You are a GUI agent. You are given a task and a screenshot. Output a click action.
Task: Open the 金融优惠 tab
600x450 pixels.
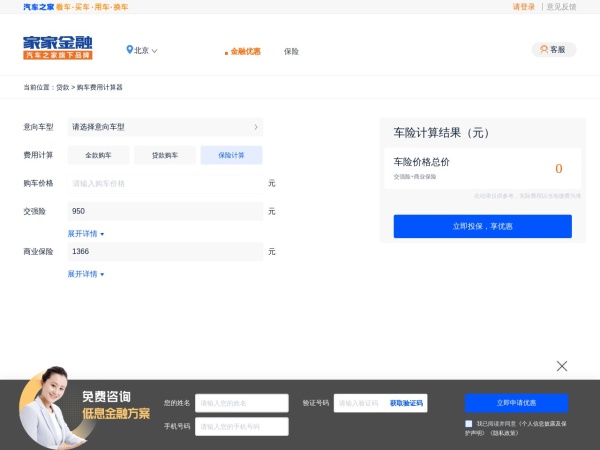click(244, 51)
